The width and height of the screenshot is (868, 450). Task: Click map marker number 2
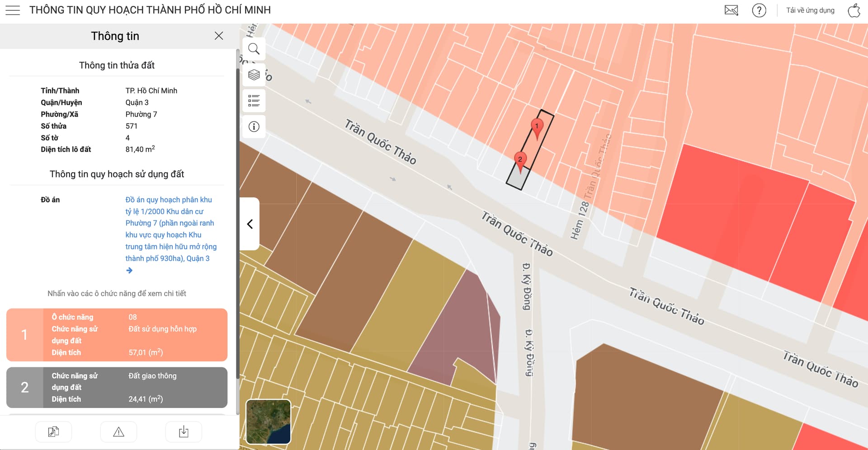pyautogui.click(x=520, y=160)
